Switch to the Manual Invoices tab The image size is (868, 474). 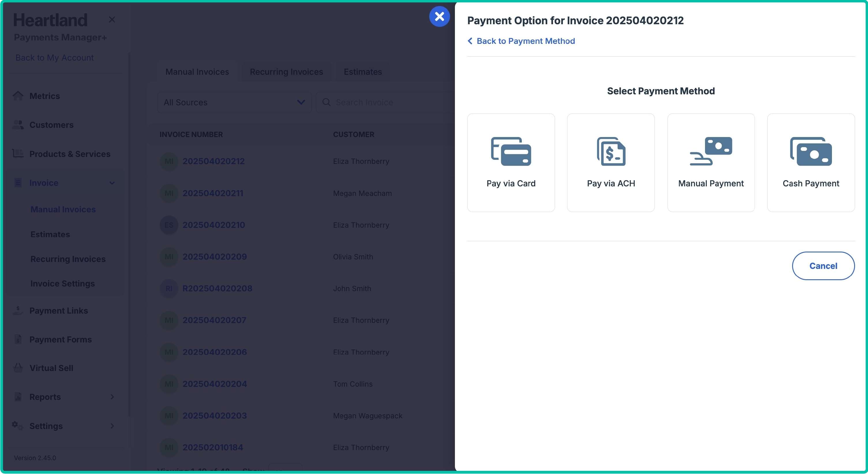(197, 72)
